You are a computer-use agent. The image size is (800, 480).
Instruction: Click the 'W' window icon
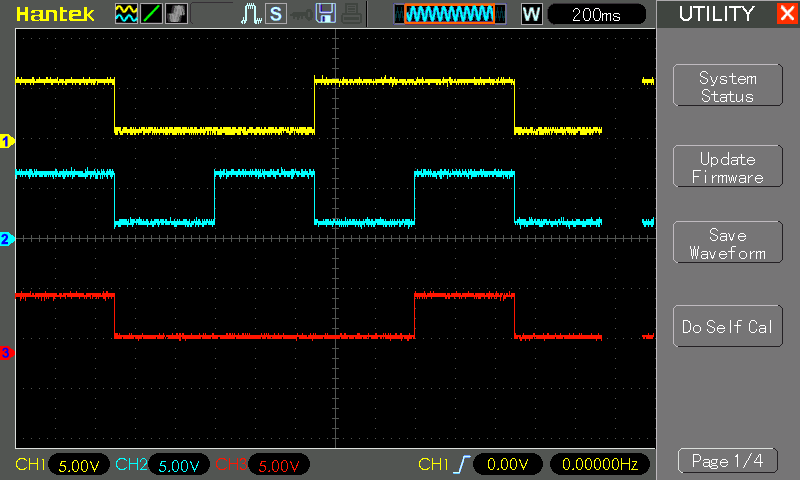click(x=532, y=14)
